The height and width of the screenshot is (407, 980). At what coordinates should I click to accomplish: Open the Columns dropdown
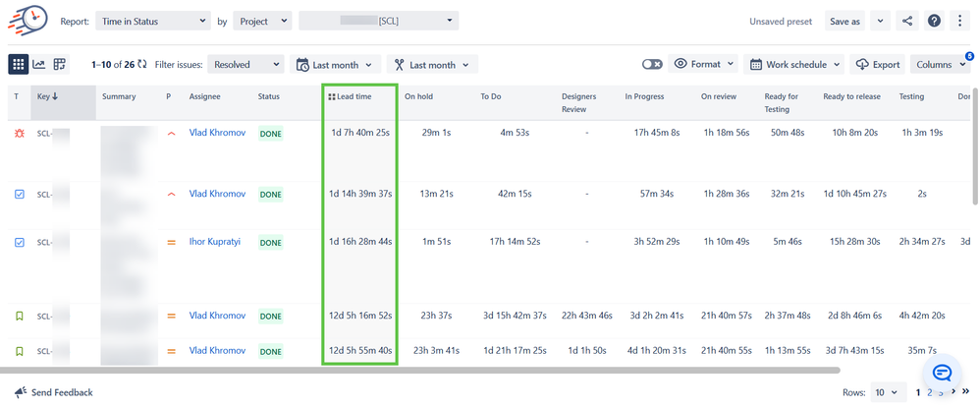point(941,64)
